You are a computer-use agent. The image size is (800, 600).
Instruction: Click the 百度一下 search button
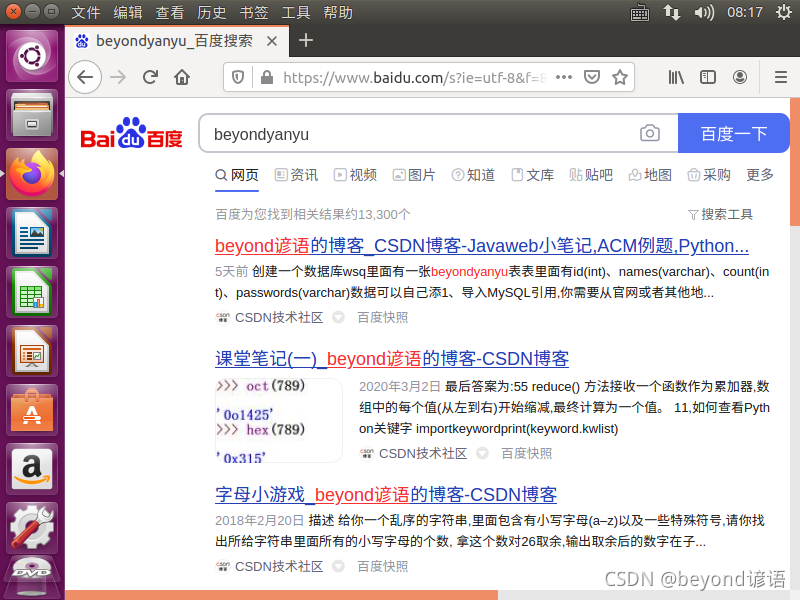(x=733, y=132)
